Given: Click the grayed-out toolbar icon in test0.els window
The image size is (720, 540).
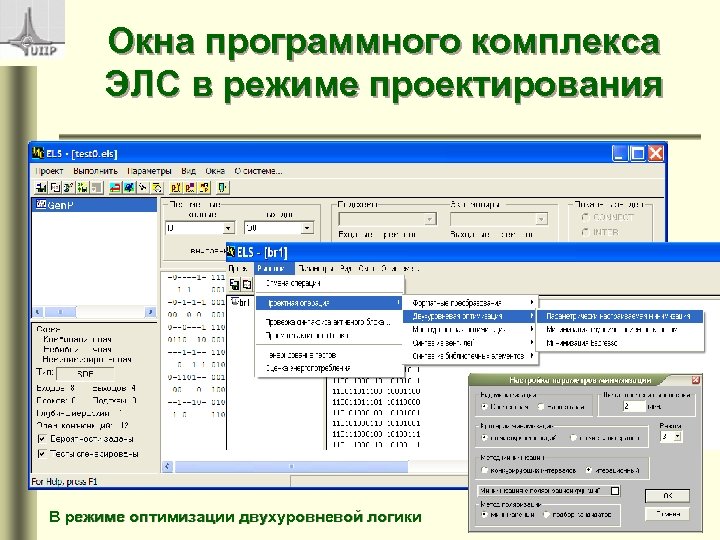Looking at the screenshot, I should point(97,187).
